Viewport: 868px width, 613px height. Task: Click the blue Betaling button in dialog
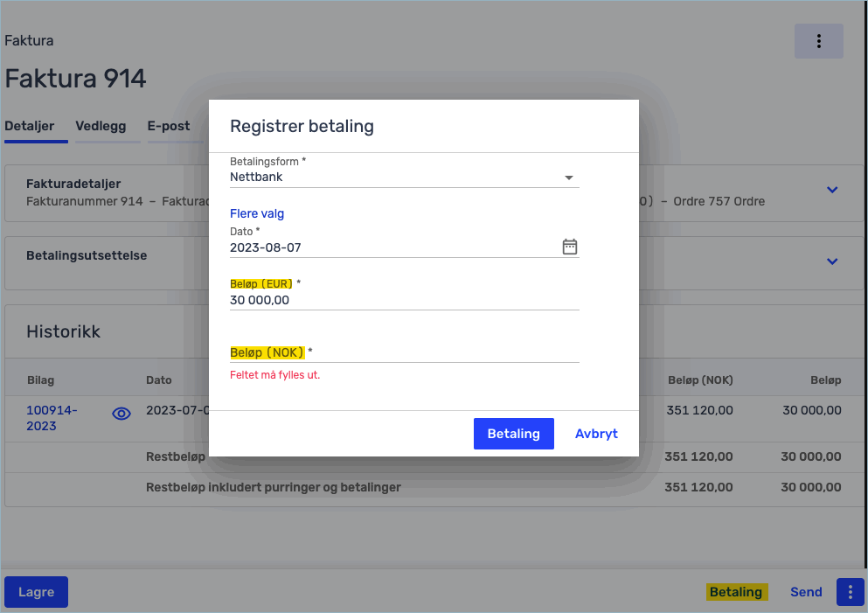point(514,434)
